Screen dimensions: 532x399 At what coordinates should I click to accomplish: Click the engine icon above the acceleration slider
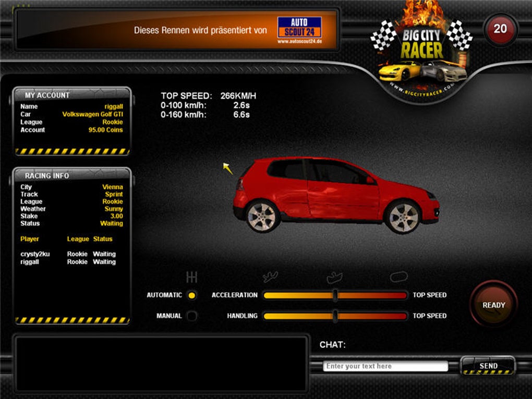(x=270, y=277)
